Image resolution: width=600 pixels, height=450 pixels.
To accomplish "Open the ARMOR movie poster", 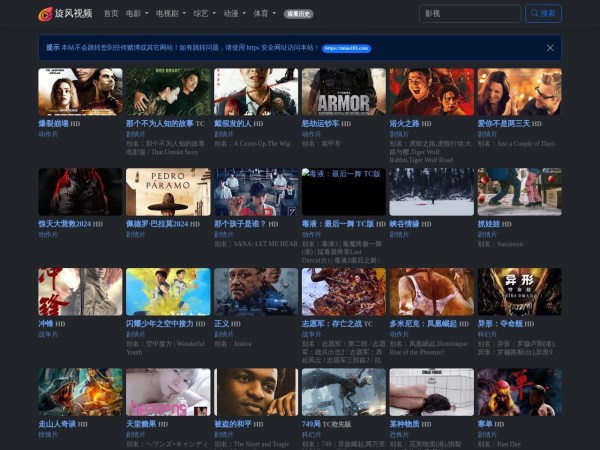I will [x=343, y=92].
